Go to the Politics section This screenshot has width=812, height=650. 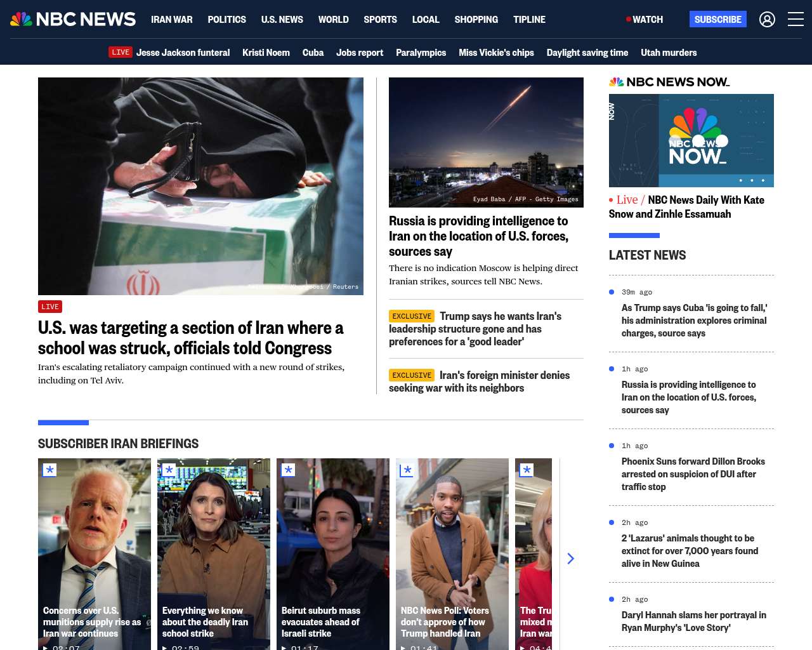click(226, 20)
